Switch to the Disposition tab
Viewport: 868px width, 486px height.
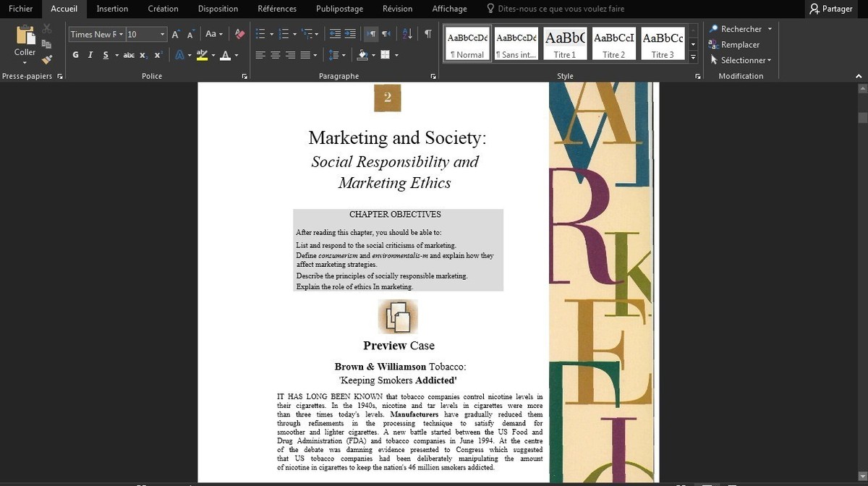[218, 9]
